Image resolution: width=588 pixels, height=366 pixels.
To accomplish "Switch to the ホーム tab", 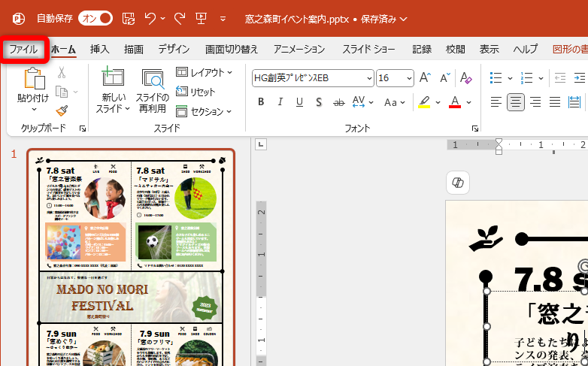I will (63, 49).
